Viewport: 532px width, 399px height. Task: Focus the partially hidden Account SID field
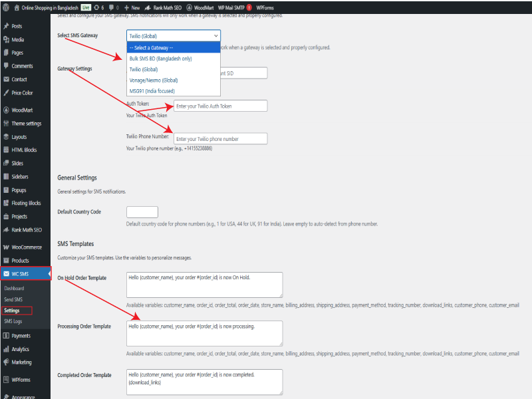click(x=244, y=73)
